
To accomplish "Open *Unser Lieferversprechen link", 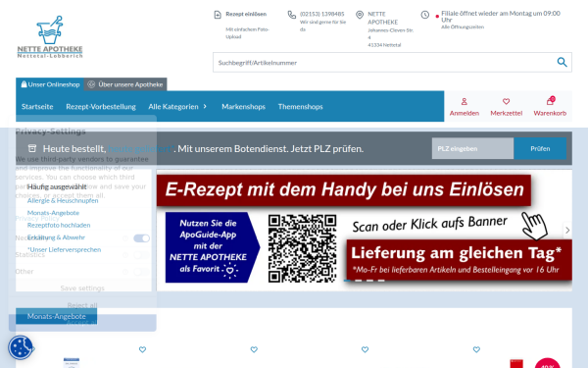I will pyautogui.click(x=64, y=249).
